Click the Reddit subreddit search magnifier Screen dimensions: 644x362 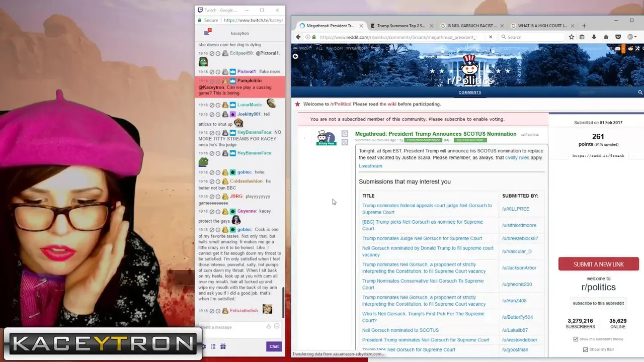pyautogui.click(x=640, y=93)
